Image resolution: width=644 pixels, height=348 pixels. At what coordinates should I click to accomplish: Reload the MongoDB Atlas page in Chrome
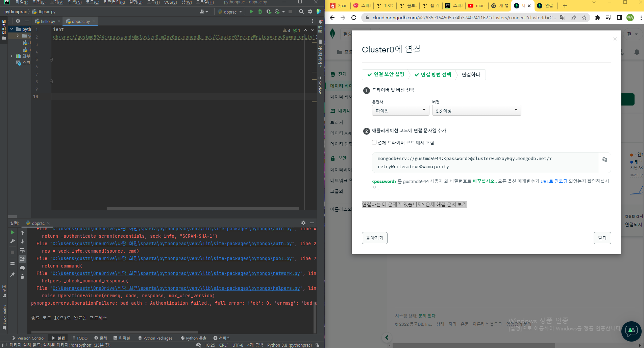point(354,18)
